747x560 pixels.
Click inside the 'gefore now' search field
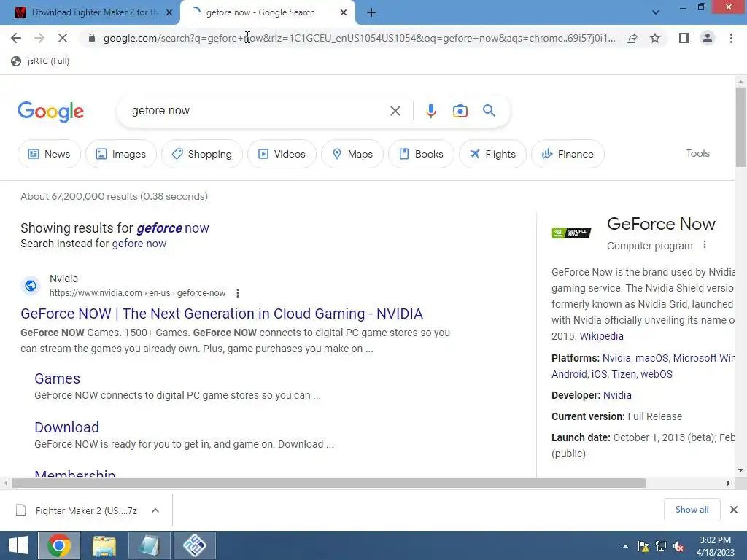click(258, 111)
